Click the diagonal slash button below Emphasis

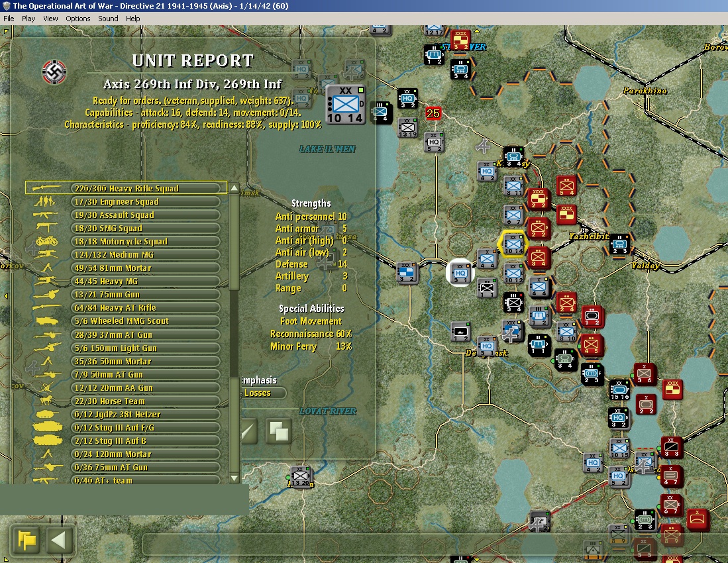(x=248, y=431)
